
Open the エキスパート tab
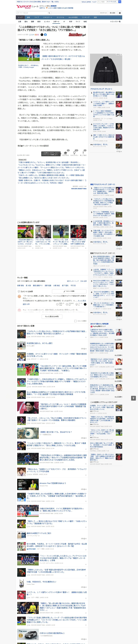click(x=48, y=17)
